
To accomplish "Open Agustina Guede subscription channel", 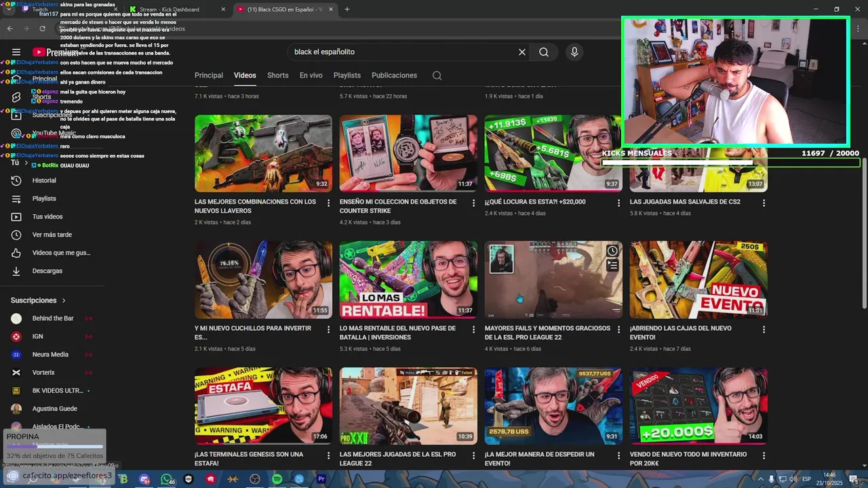I will 54,409.
